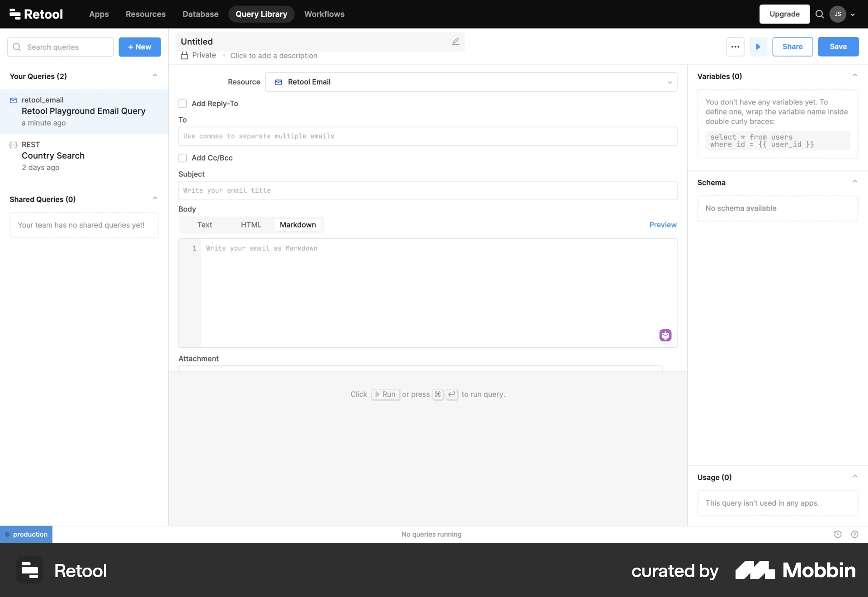This screenshot has height=597, width=868.
Task: Click the lock icon marked Private
Action: [184, 55]
